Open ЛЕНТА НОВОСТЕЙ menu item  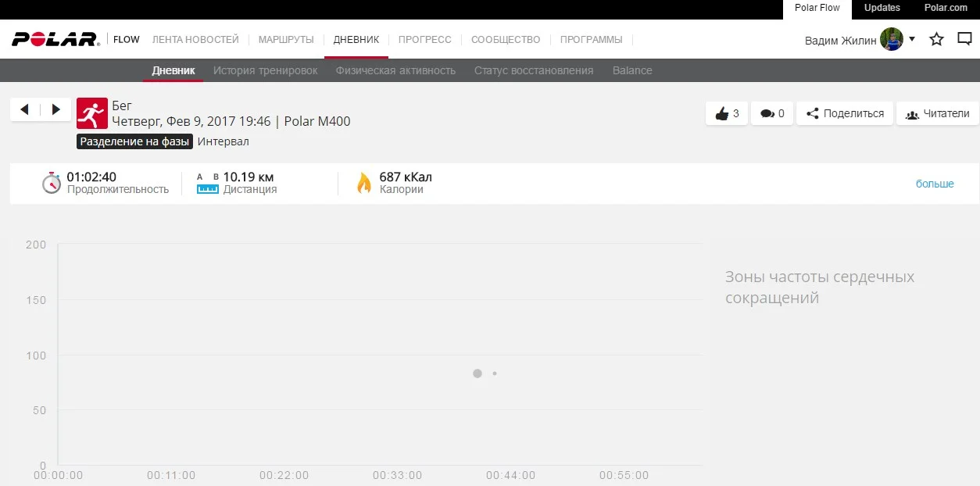(x=195, y=39)
